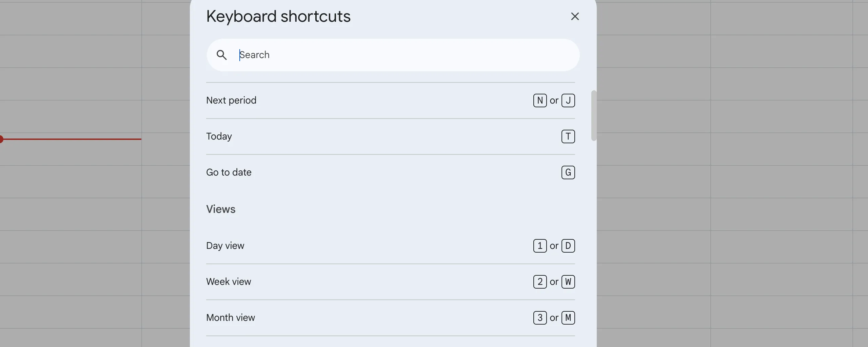
Task: Select the Go to date shortcut label
Action: point(229,172)
